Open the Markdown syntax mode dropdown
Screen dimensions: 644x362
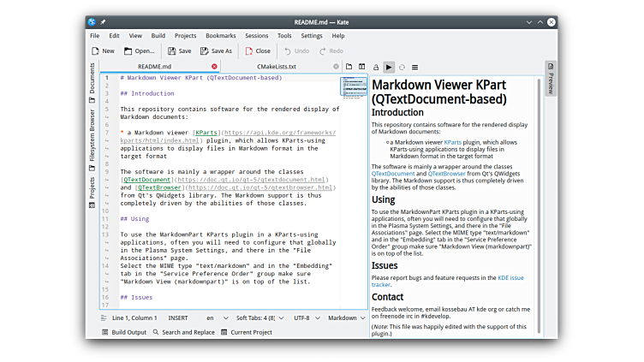pos(346,317)
